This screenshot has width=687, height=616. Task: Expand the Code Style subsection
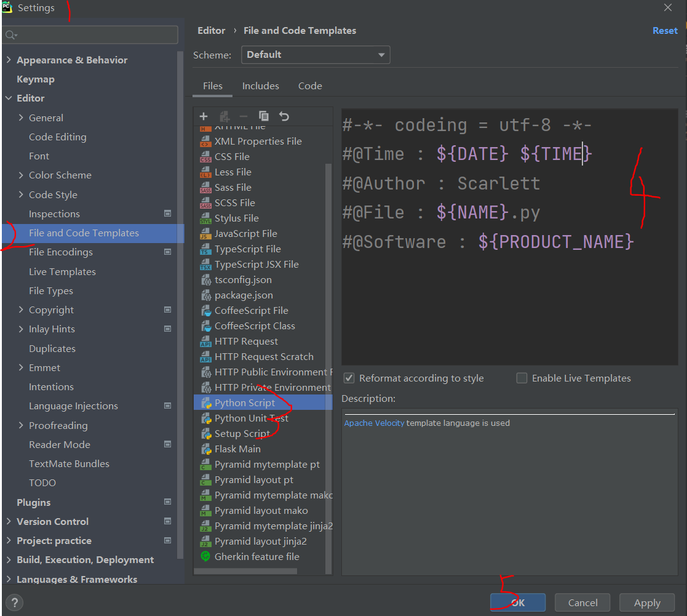(20, 194)
